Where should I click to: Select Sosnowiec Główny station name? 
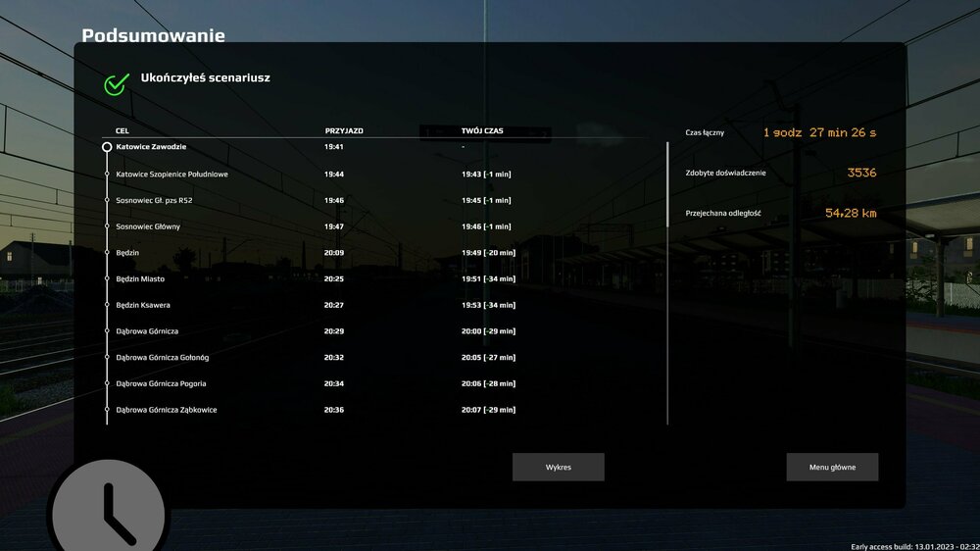click(x=148, y=226)
